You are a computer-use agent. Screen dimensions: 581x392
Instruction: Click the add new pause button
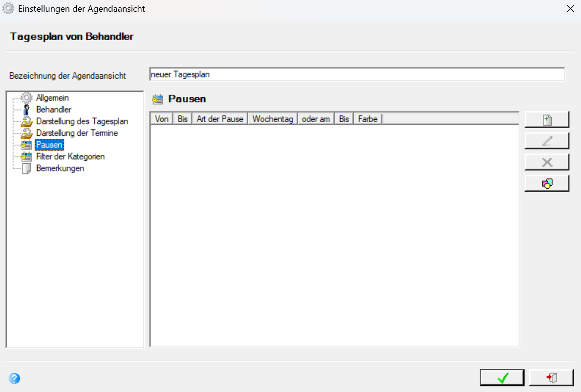[x=546, y=120]
